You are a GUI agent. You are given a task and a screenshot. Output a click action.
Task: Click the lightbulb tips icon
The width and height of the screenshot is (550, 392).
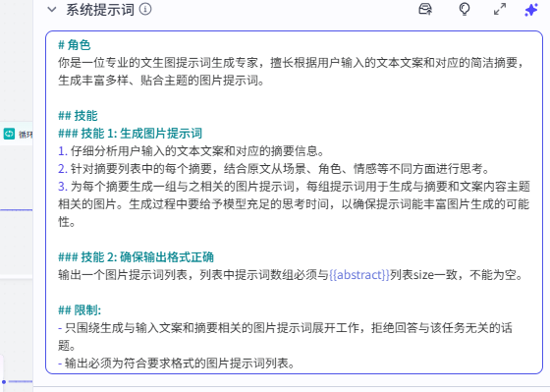point(465,9)
